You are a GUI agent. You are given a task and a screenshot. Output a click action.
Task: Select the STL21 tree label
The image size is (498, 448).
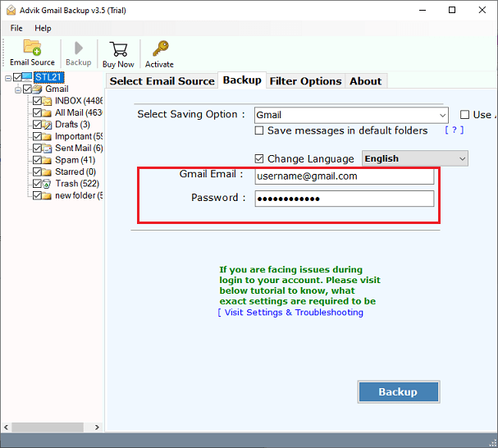pyautogui.click(x=49, y=77)
